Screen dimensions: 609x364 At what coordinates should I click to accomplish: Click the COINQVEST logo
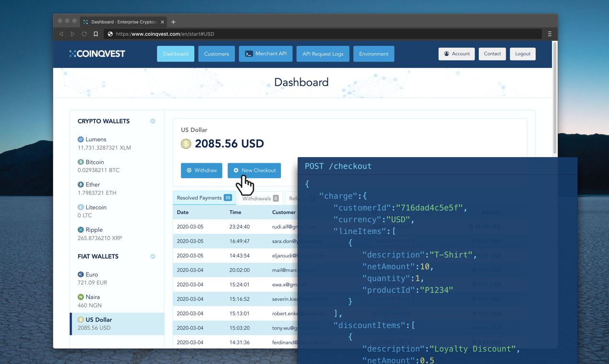97,54
